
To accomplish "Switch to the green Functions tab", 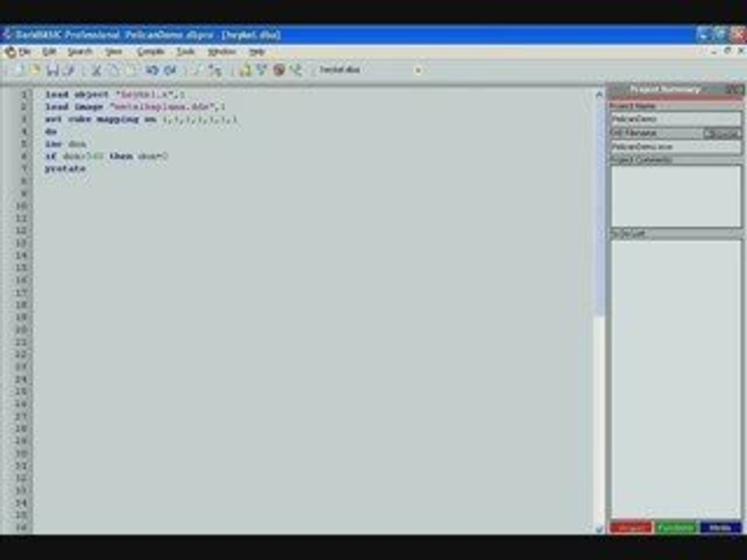I will pos(675,527).
